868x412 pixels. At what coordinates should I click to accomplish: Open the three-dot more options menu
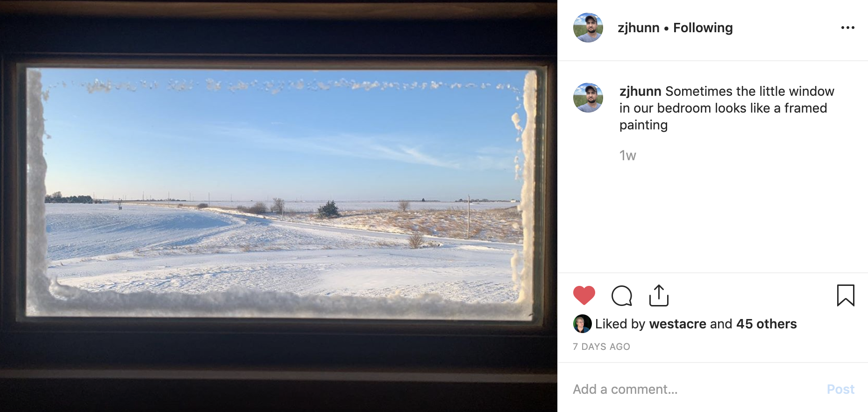(x=847, y=28)
